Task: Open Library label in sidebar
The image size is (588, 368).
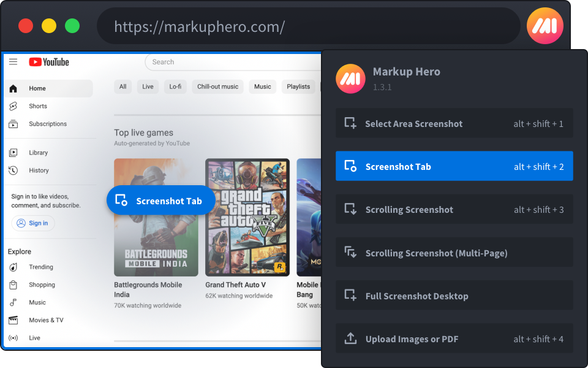Action: pos(38,153)
